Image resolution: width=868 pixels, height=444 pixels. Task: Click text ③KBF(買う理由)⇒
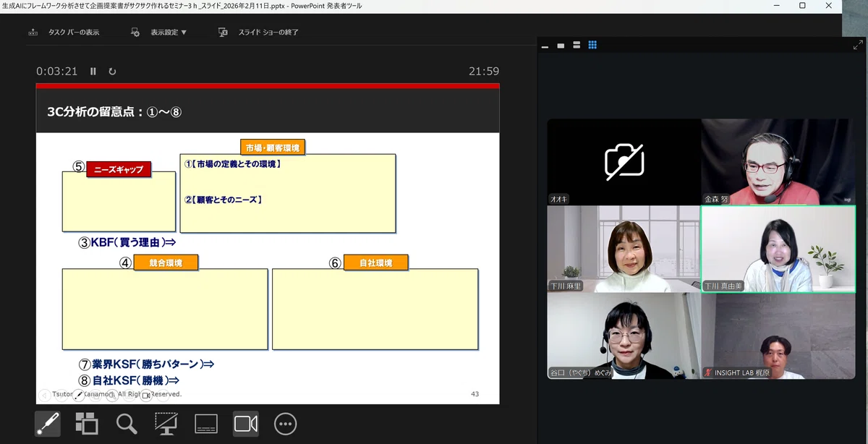coord(127,243)
